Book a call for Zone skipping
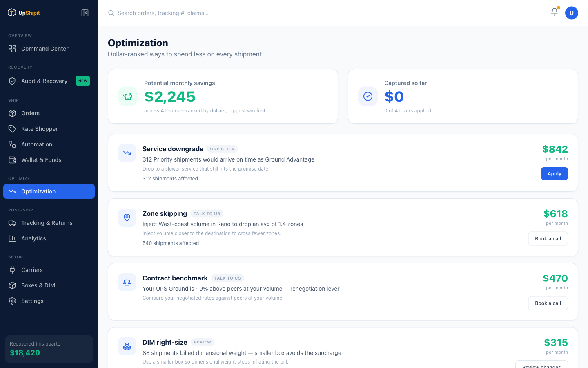Screen dimensions: 588x368 click(548, 239)
